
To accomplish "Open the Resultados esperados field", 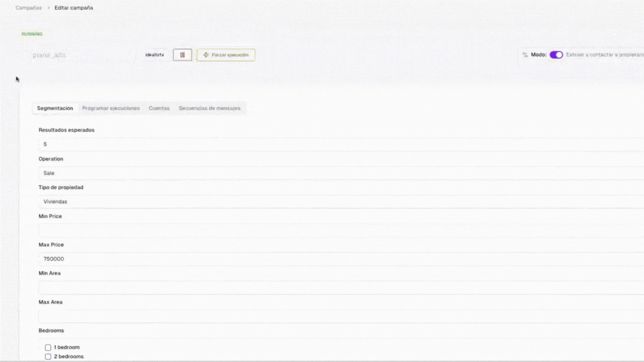I will pyautogui.click(x=335, y=144).
